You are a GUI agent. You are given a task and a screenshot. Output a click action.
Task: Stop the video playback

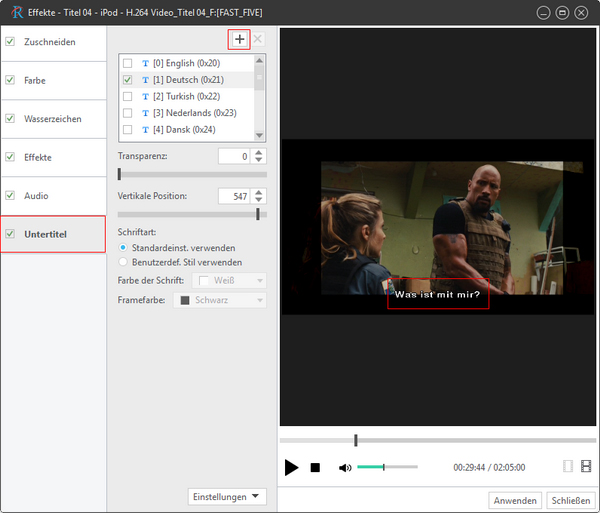tap(315, 467)
